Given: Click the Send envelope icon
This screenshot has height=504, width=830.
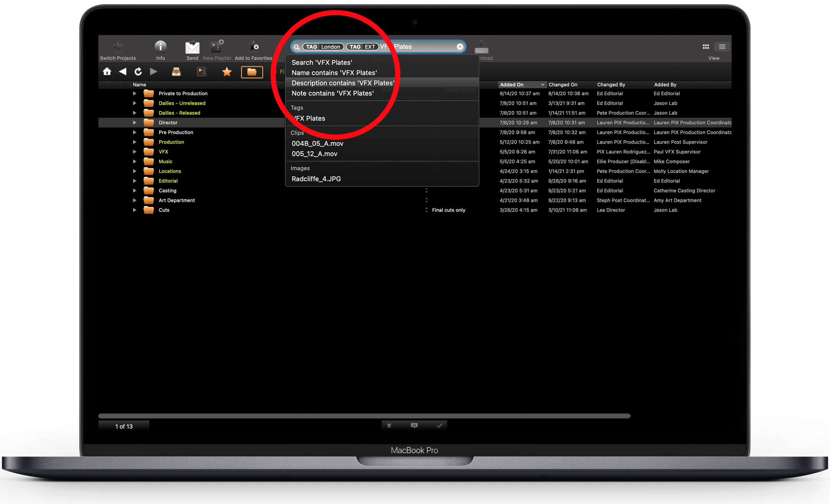Looking at the screenshot, I should (x=192, y=47).
